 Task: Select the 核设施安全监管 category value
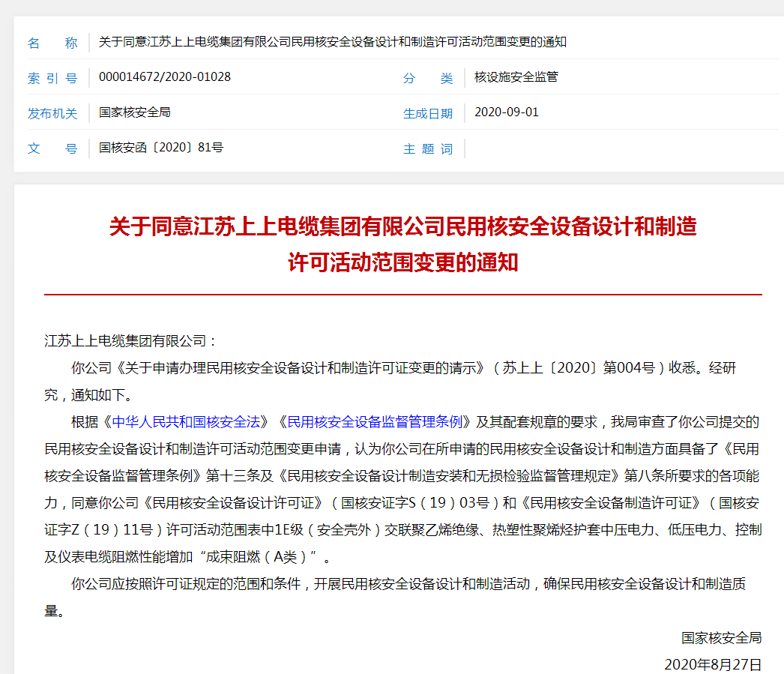(516, 77)
